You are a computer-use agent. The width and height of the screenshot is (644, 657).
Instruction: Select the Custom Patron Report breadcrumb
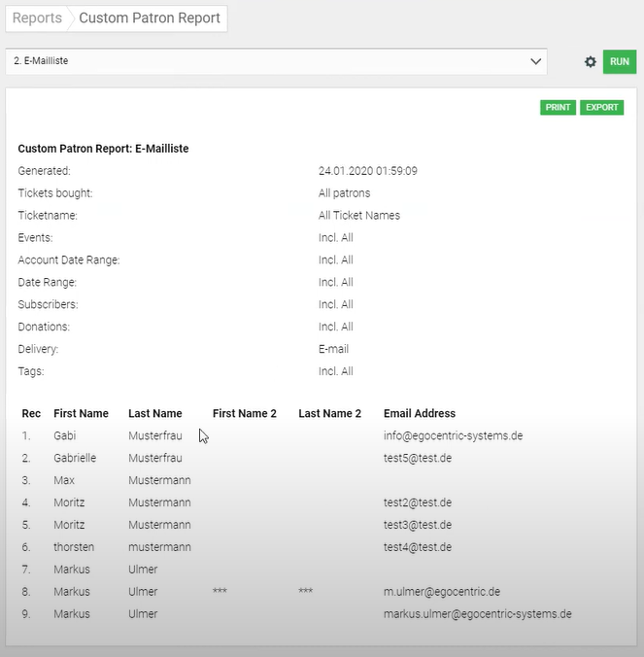click(x=149, y=17)
